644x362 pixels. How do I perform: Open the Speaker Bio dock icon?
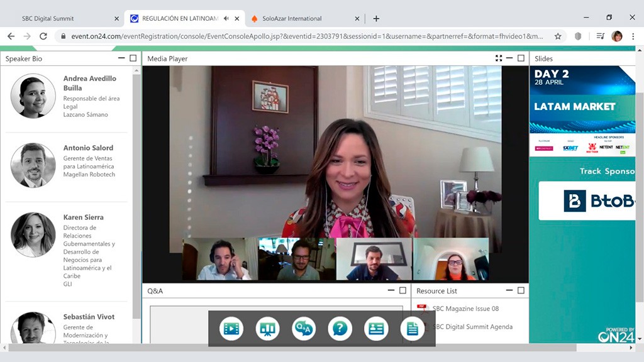(x=376, y=328)
